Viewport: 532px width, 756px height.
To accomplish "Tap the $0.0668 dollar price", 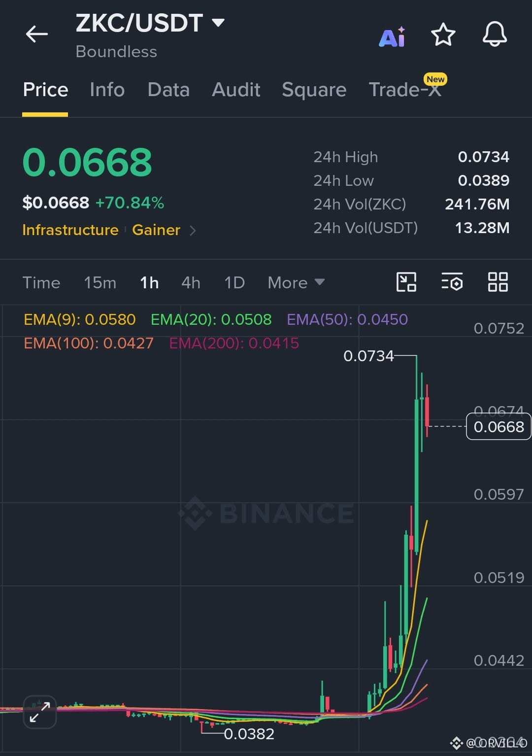I will click(56, 203).
